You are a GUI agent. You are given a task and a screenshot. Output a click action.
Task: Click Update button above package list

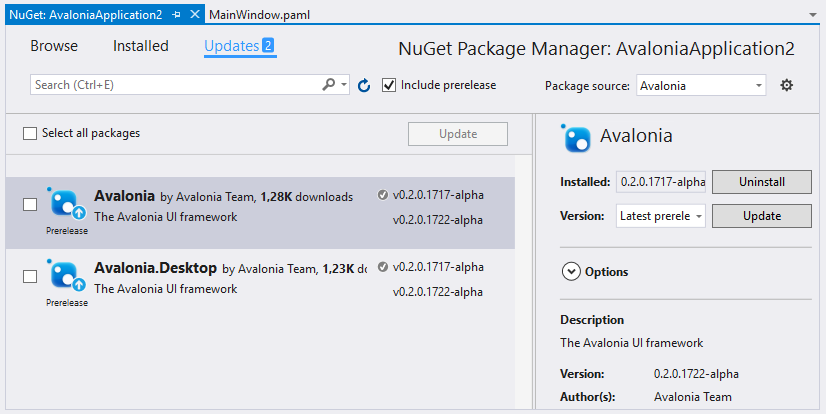458,134
